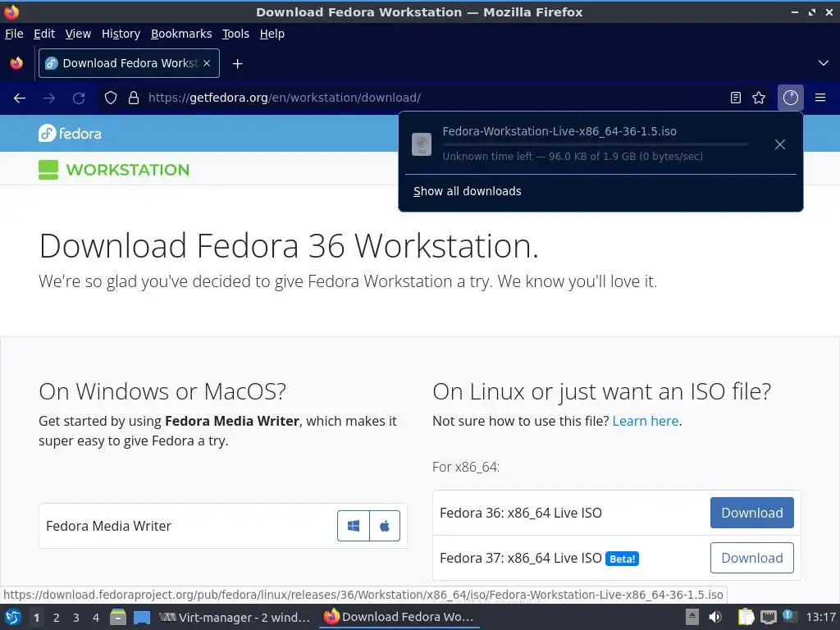Click the Fedora logo in page header
The height and width of the screenshot is (630, 840).
pos(70,133)
